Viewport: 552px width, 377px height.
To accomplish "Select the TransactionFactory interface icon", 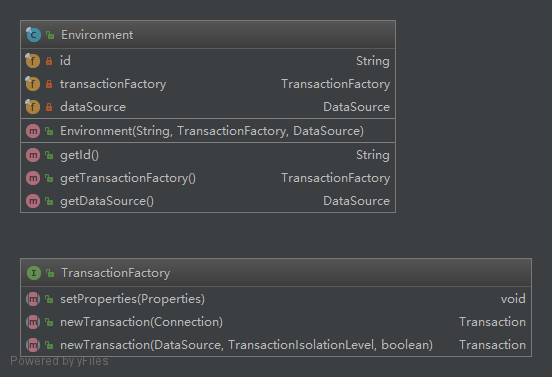I will click(x=34, y=273).
